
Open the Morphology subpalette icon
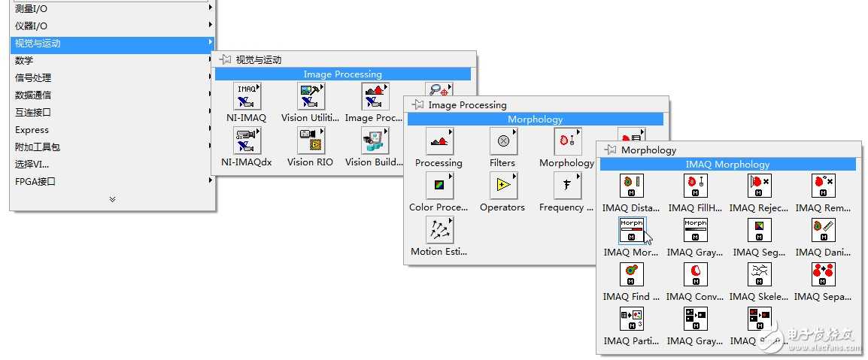(x=567, y=141)
